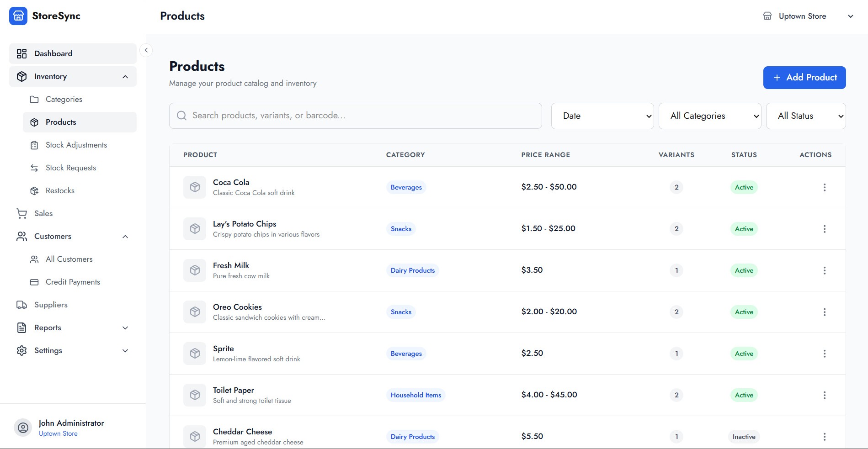Open Restocks page
868x449 pixels.
tap(80, 190)
